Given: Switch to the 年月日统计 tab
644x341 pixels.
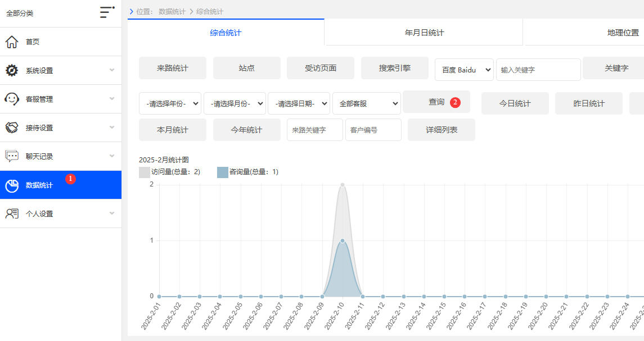Looking at the screenshot, I should click(424, 33).
